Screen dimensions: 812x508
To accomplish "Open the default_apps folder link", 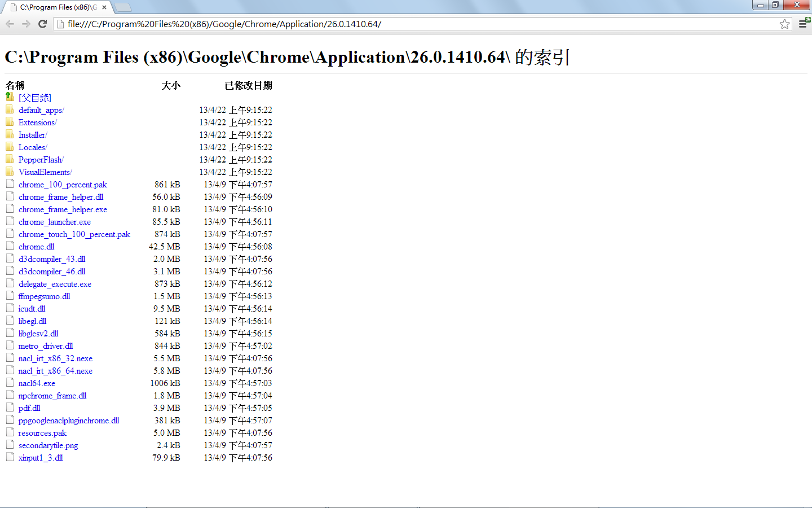I will click(x=41, y=110).
